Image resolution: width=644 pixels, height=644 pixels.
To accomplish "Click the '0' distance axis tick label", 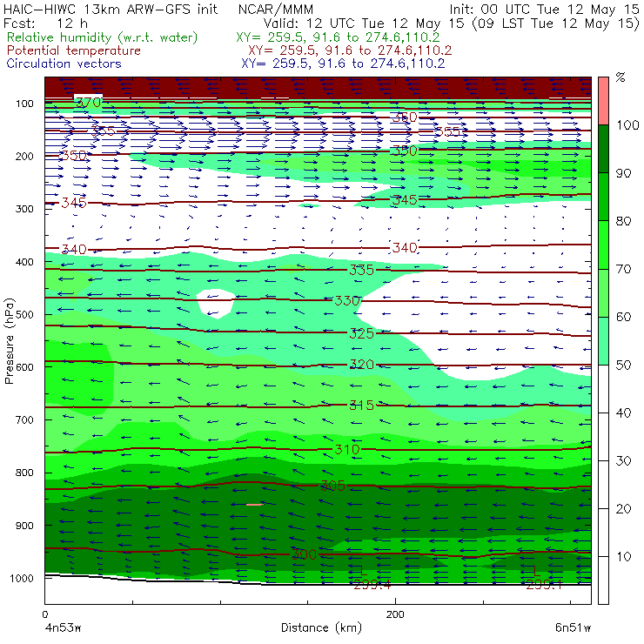I will point(44,614).
